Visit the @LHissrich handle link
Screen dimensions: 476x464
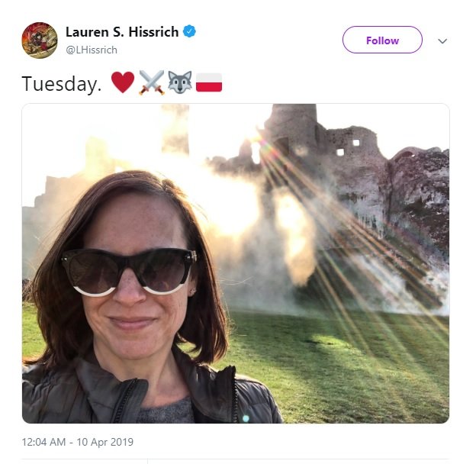click(x=90, y=49)
